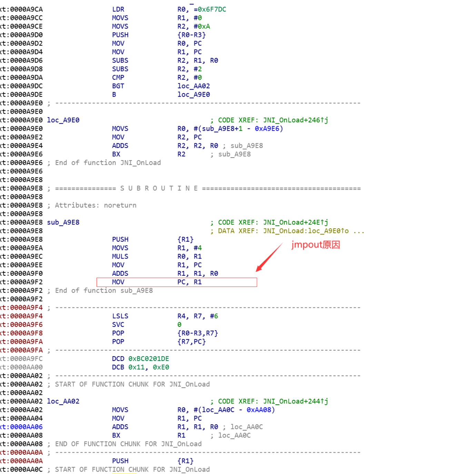Click End of function JNI_OnLoad comment

108,163
